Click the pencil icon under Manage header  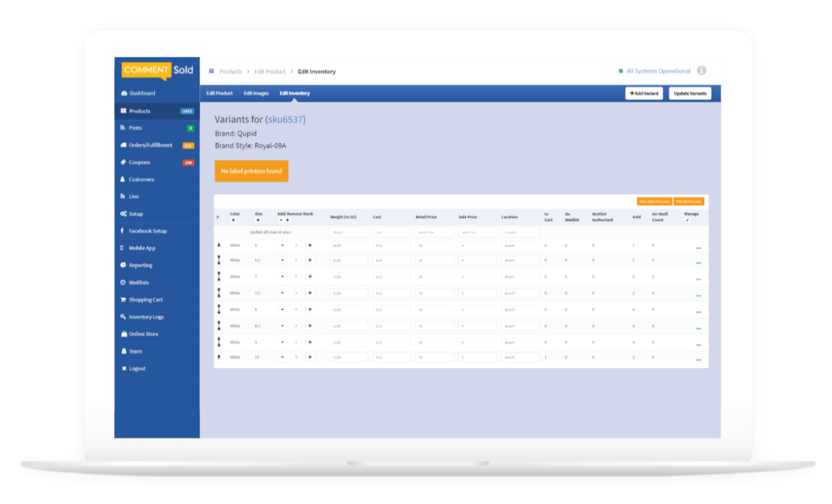click(x=687, y=220)
